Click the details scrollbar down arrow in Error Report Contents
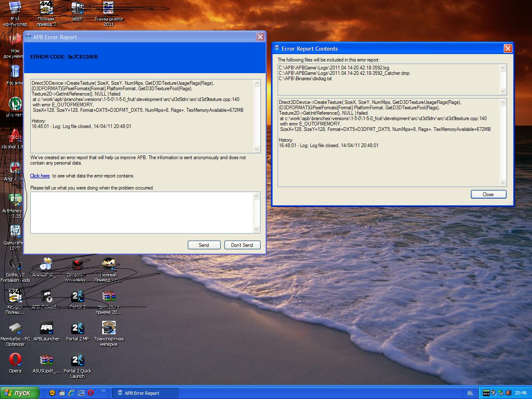The width and height of the screenshot is (532, 399). 502,182
